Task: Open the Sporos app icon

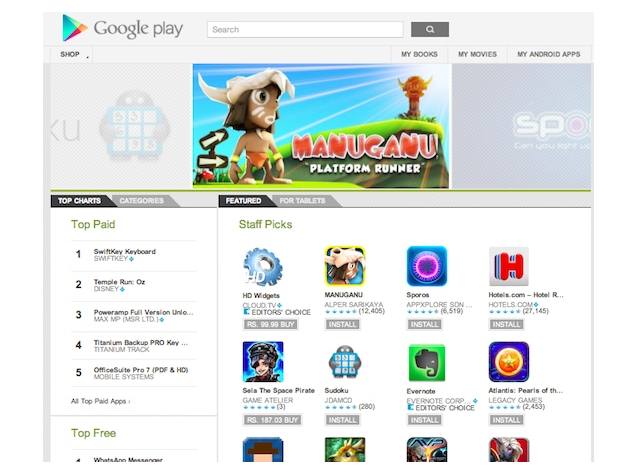Action: point(427,266)
